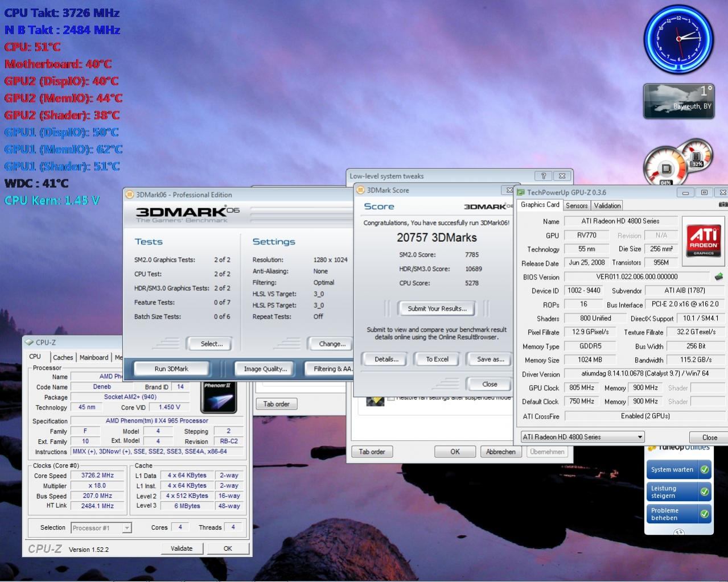Click the GPU-Z screenshot camera icon

coord(723,204)
